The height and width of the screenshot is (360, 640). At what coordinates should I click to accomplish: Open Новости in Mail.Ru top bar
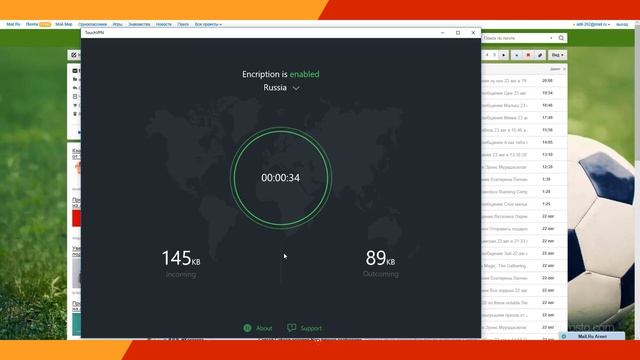point(164,24)
